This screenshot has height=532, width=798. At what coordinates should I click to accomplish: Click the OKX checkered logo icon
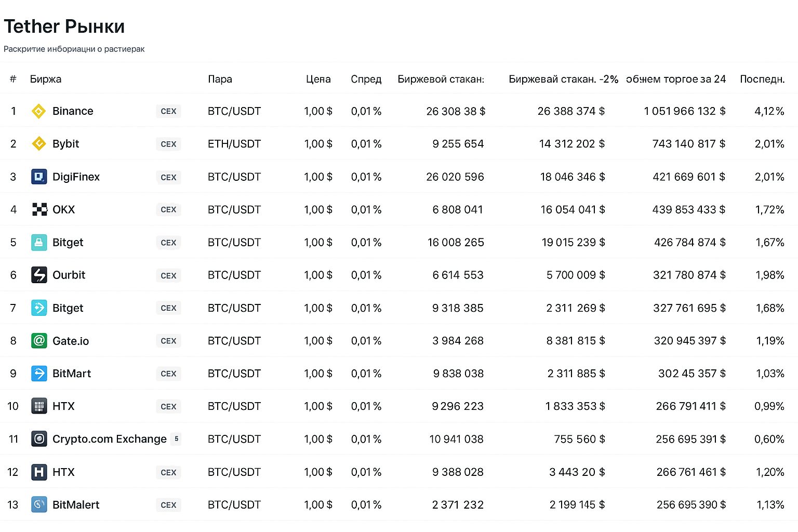coord(39,209)
